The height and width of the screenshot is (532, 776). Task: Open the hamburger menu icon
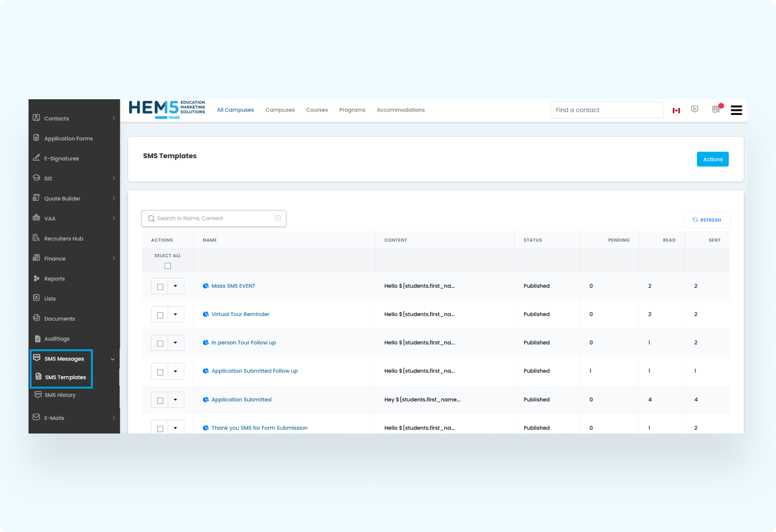[x=736, y=110]
